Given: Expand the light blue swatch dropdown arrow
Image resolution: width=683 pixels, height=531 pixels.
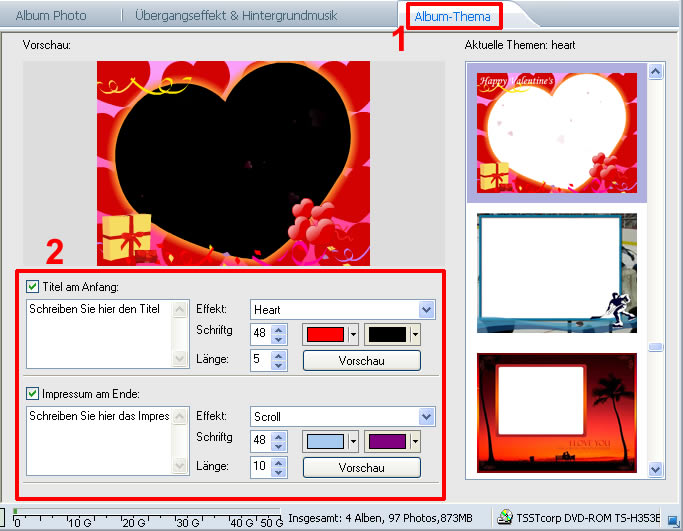Looking at the screenshot, I should coord(353,442).
